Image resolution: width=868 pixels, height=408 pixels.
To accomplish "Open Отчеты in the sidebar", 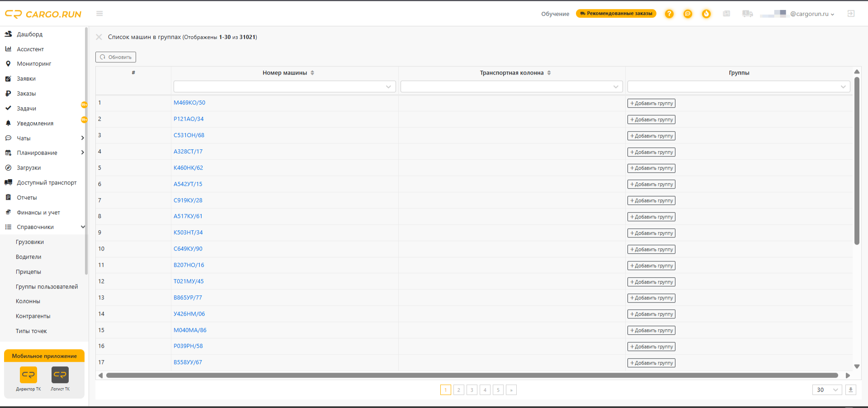I will [x=27, y=198].
